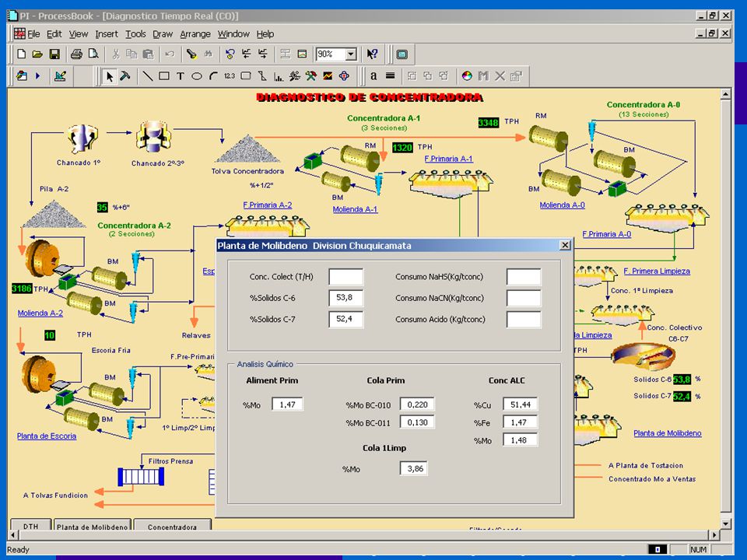Click the 1320 TPH value display

coord(402,148)
